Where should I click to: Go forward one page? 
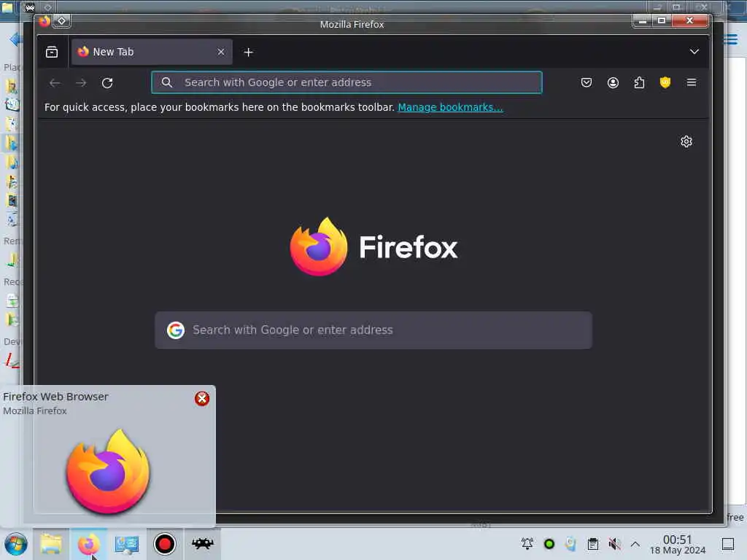(x=81, y=83)
